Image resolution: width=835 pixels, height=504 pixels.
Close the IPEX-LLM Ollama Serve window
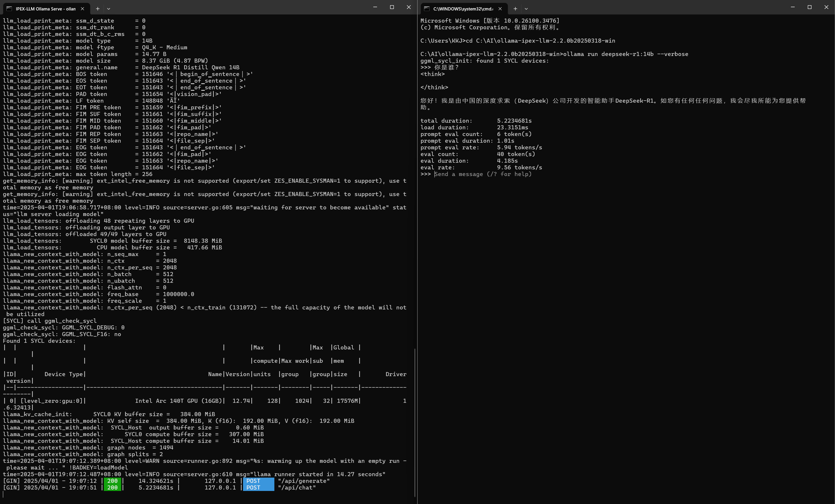point(409,7)
